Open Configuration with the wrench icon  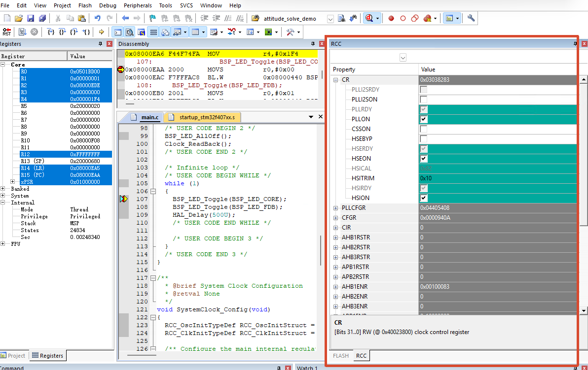tap(471, 18)
